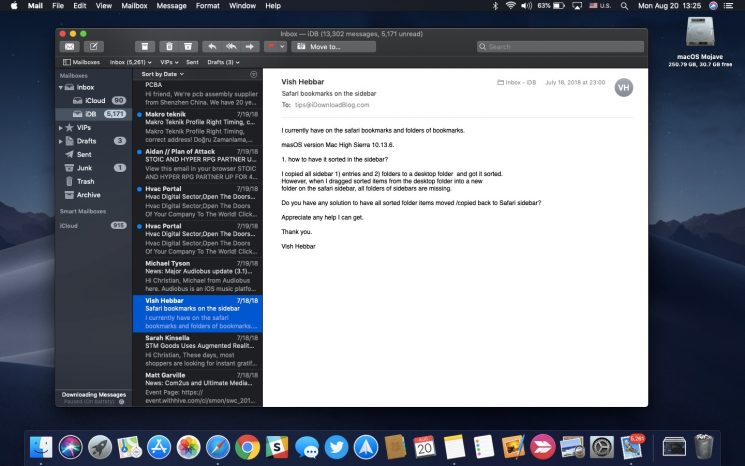Open Launchpad rocket icon in Dock
Viewport: 745px width, 466px height.
tap(100, 447)
